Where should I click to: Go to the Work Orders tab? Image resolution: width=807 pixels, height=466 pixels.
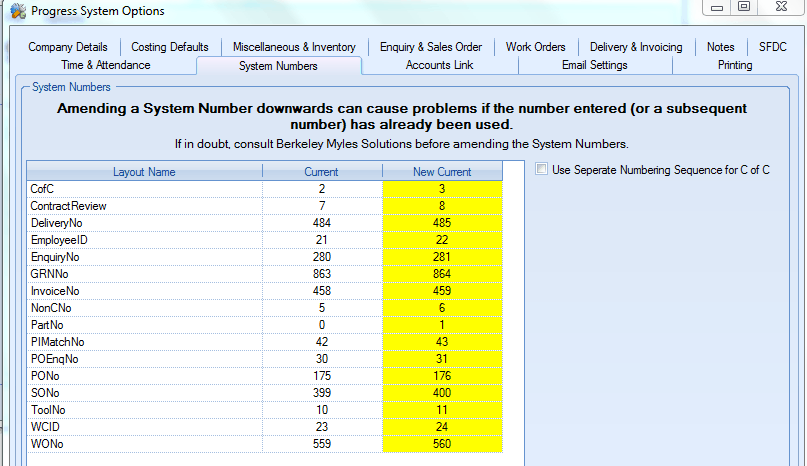(535, 47)
